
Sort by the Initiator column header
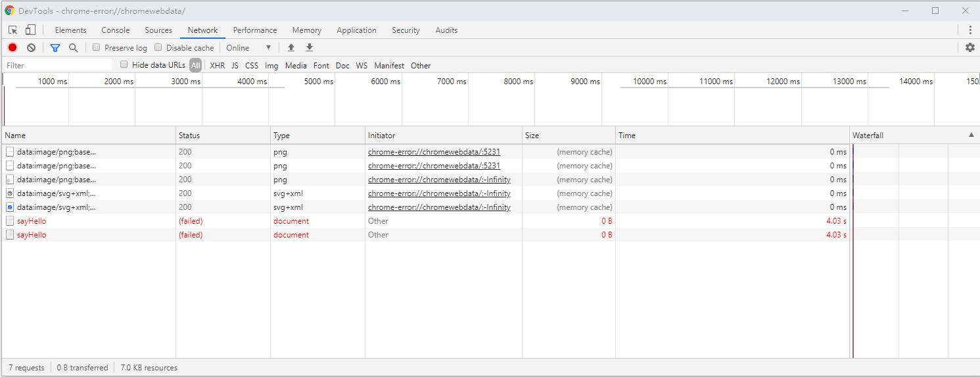point(444,135)
